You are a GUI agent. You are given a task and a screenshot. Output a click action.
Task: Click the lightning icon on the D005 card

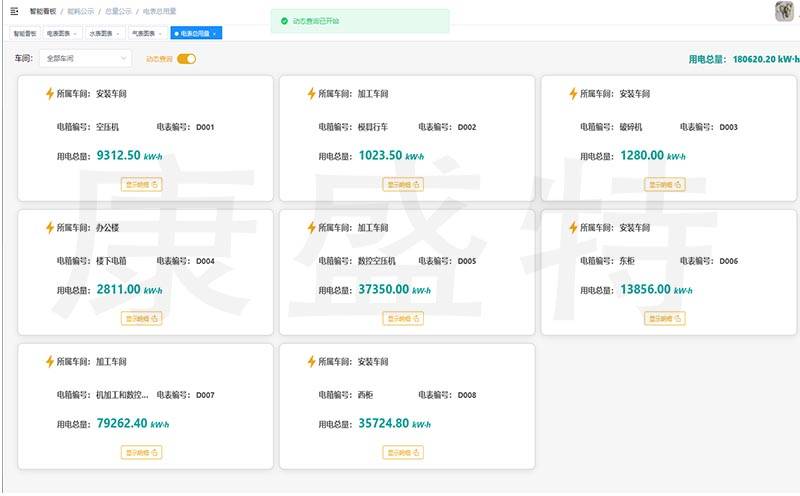[x=311, y=228]
